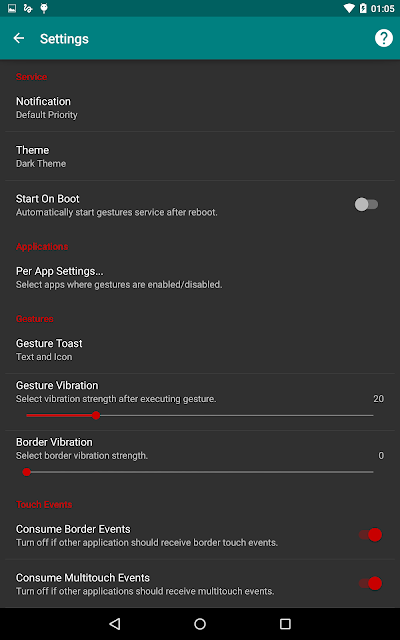The height and width of the screenshot is (640, 400).
Task: Tap the Settings title text
Action: point(64,39)
